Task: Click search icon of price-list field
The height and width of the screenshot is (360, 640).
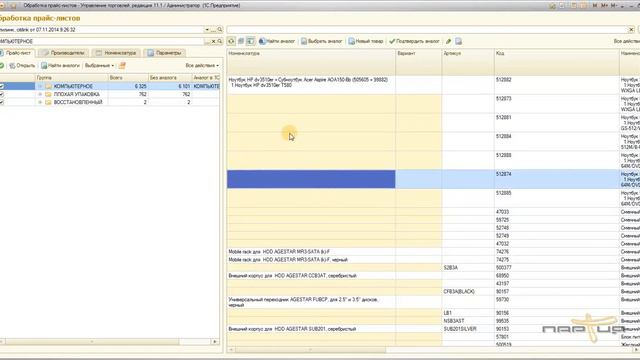Action: (220, 30)
